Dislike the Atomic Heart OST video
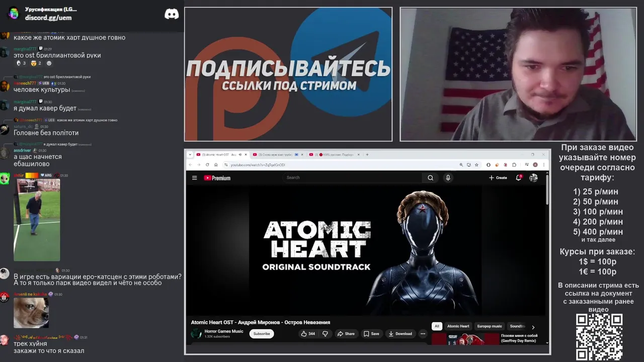Viewport: 644px width, 362px height. click(325, 334)
